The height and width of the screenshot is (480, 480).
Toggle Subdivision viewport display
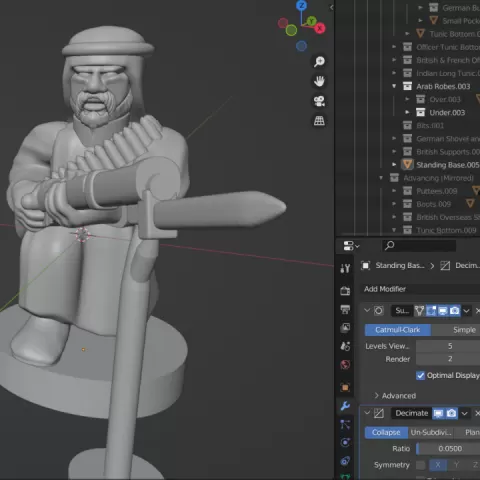coord(443,311)
